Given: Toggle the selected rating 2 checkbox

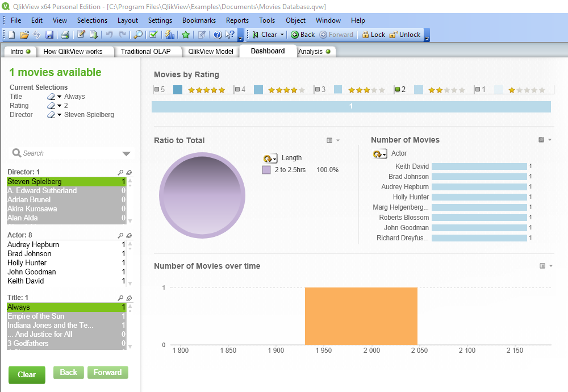Looking at the screenshot, I should tap(398, 89).
